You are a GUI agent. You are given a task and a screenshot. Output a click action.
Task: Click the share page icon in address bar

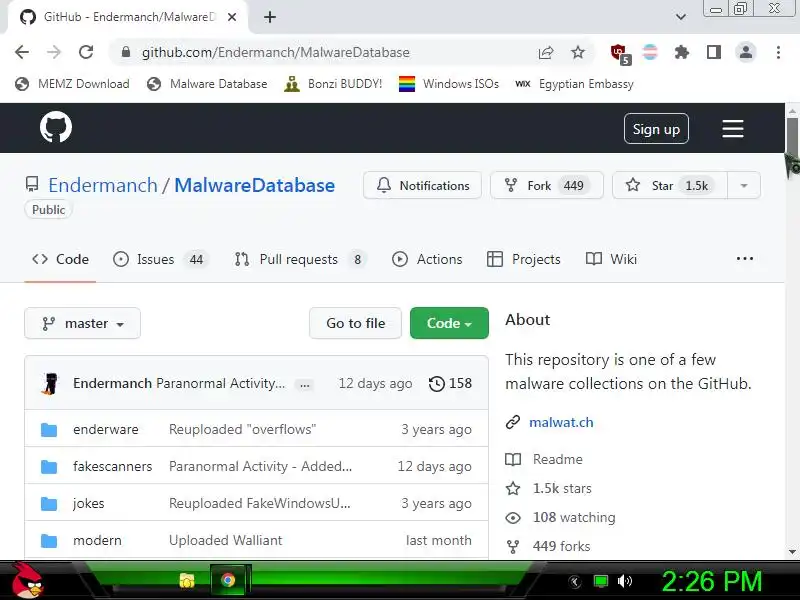click(546, 52)
